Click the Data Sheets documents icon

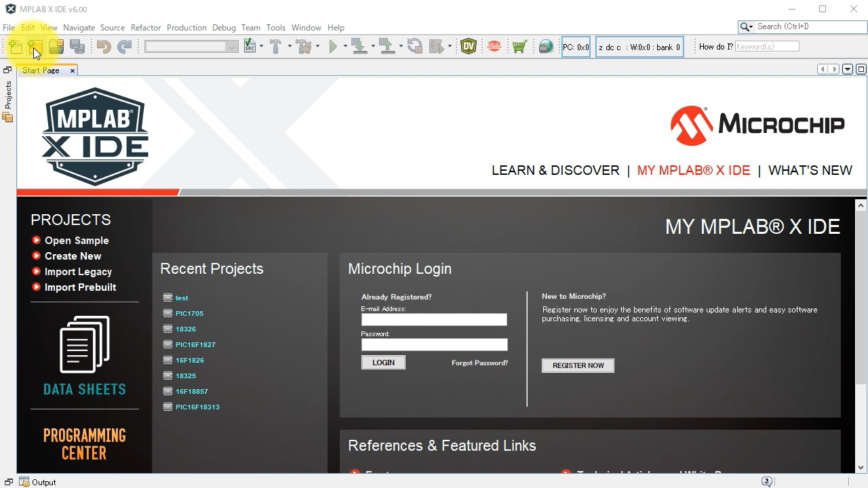85,344
